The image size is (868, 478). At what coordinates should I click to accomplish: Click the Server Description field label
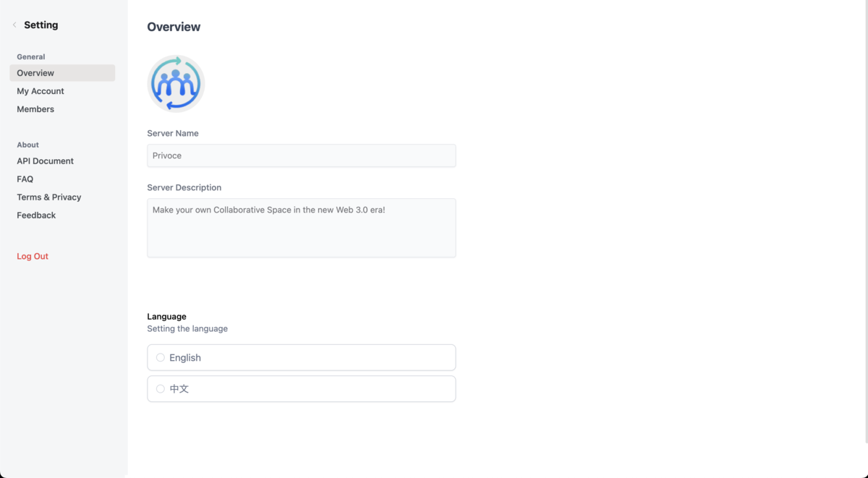184,187
